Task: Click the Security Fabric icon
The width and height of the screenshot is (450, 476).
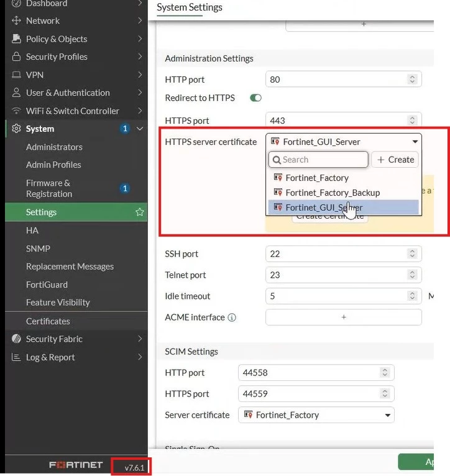Action: pyautogui.click(x=16, y=339)
